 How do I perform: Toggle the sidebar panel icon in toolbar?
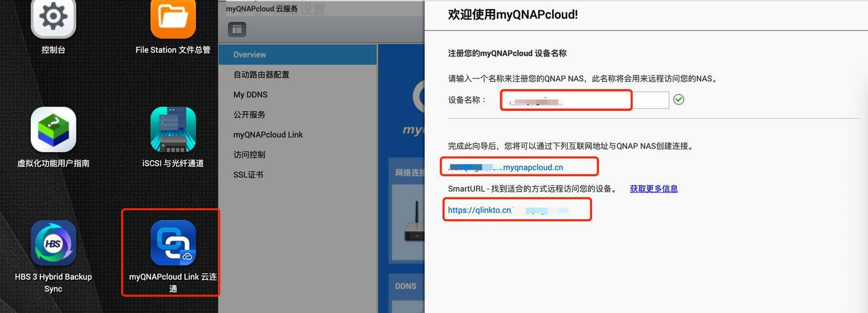(237, 29)
